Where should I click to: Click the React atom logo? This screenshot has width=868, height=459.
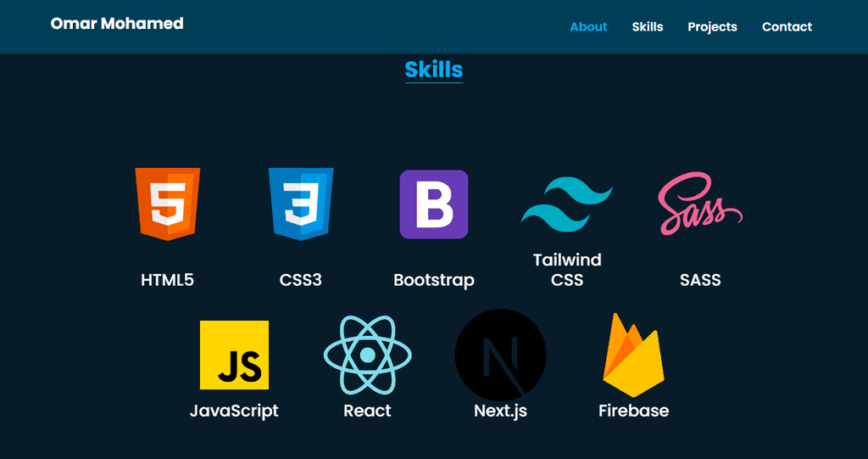point(368,355)
